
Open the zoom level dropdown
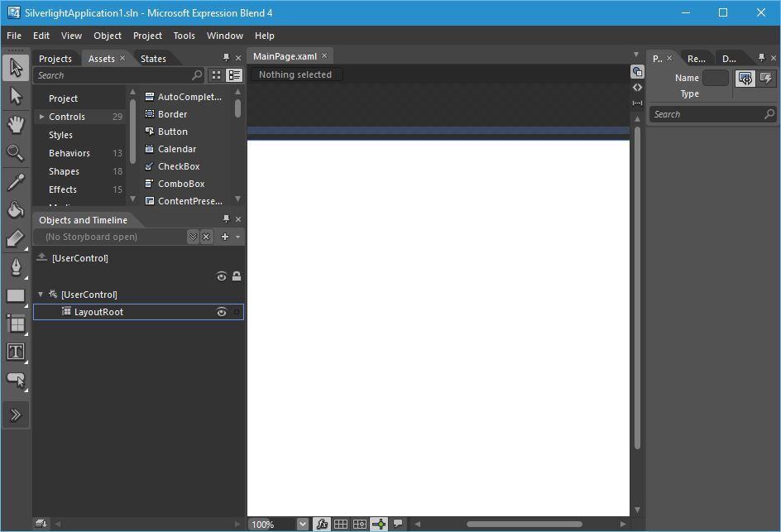point(301,524)
